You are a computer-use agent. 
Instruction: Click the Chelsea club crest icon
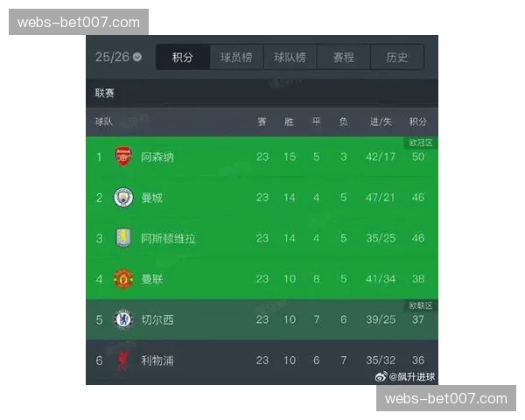(x=123, y=319)
